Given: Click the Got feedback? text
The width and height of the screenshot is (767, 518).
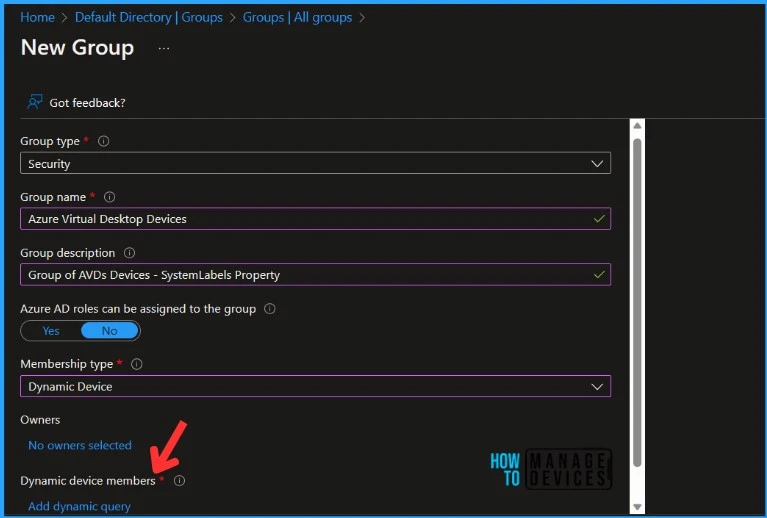Looking at the screenshot, I should (x=87, y=103).
